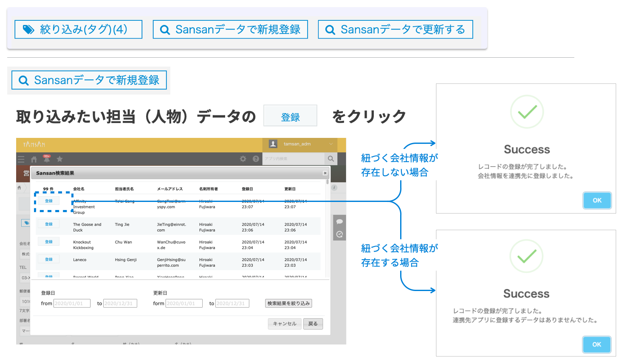Click the star favorites icon

(x=60, y=159)
